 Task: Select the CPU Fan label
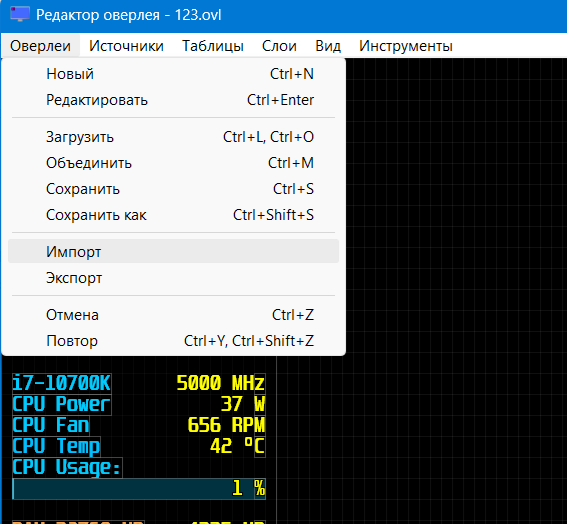[51, 425]
